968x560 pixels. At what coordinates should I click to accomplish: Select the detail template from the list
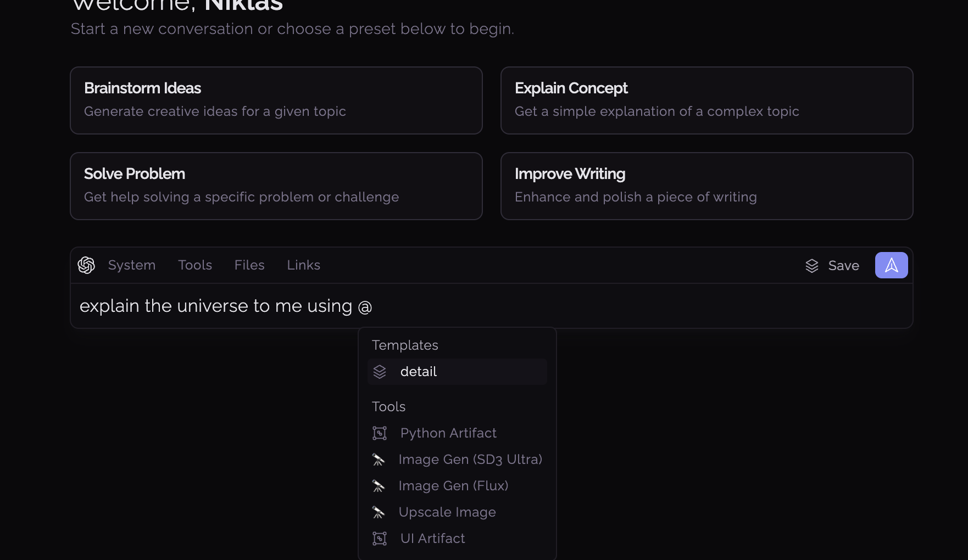coord(457,372)
